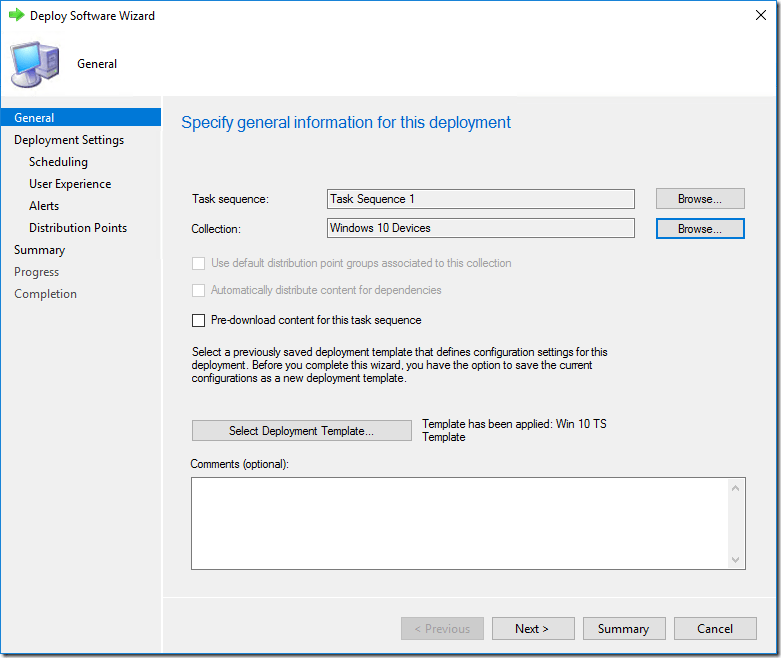Screen dimensions: 781x658
Task: Browse for a task sequence
Action: (700, 199)
